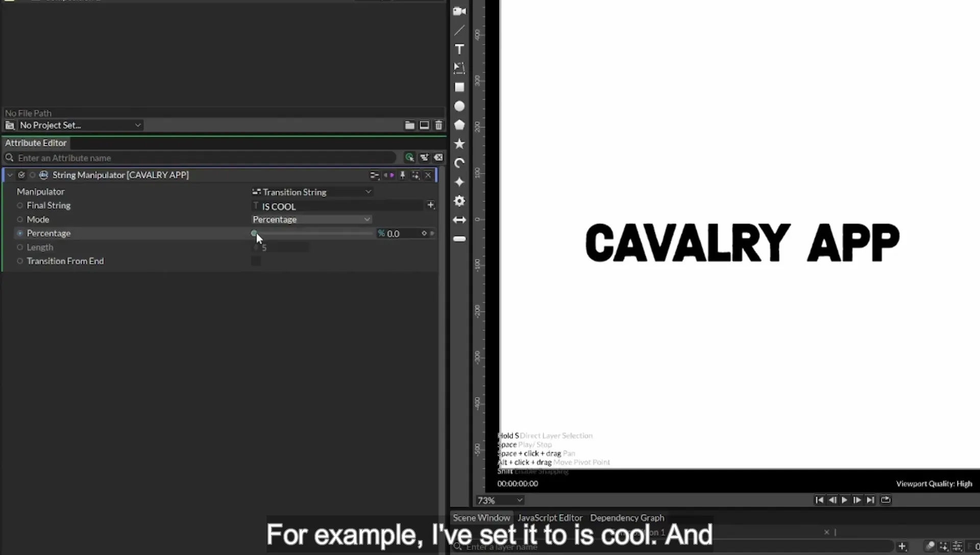
Task: Click the connection circle beside Mode
Action: click(20, 219)
